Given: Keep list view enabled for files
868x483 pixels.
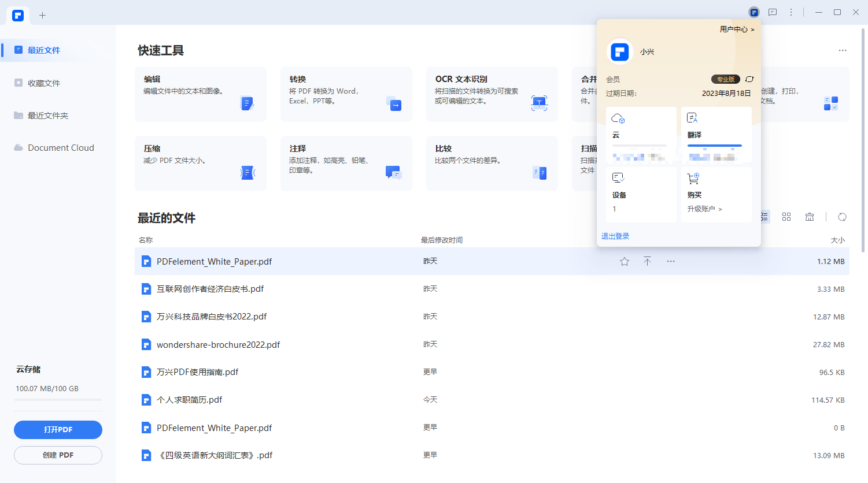Looking at the screenshot, I should [x=763, y=217].
